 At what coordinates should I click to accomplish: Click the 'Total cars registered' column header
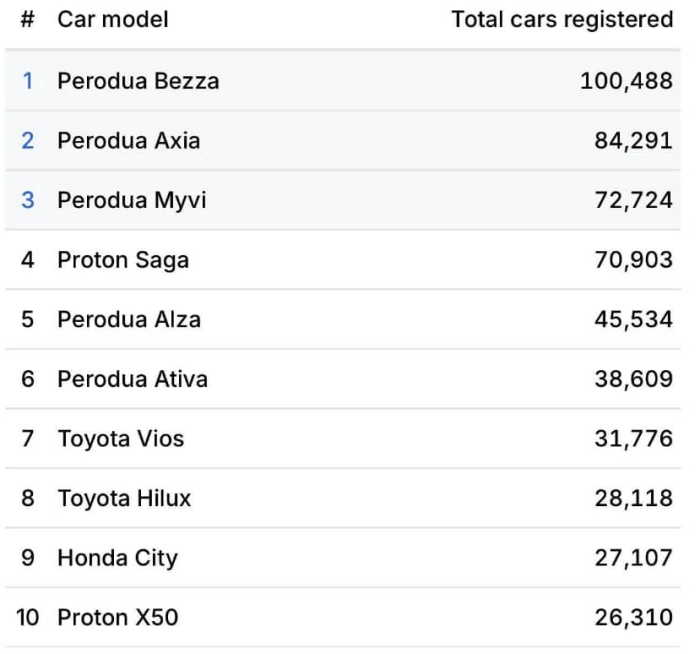(x=562, y=20)
